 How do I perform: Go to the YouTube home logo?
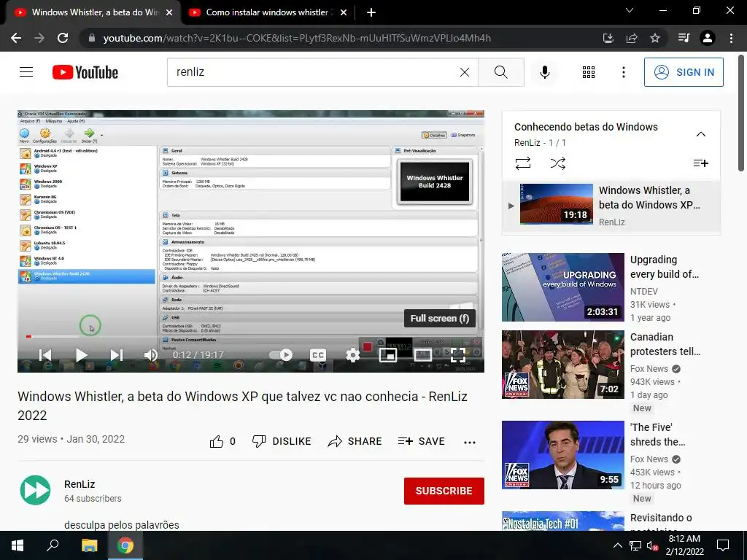pyautogui.click(x=85, y=72)
